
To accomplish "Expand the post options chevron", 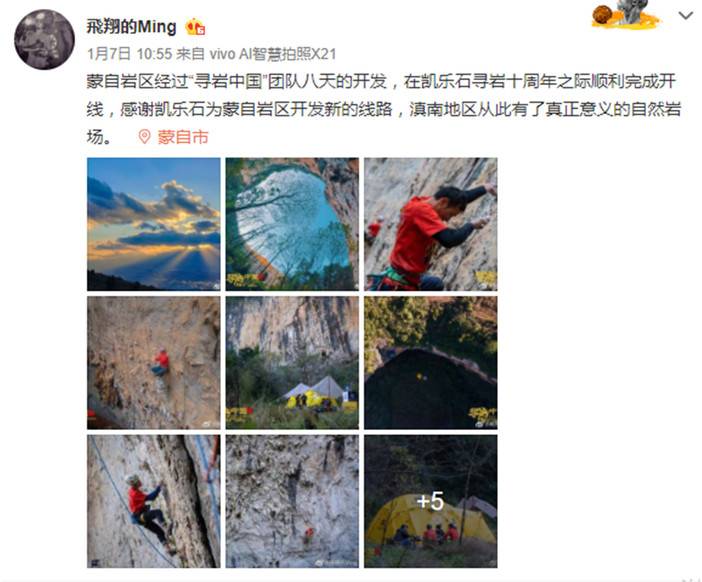I will click(685, 16).
